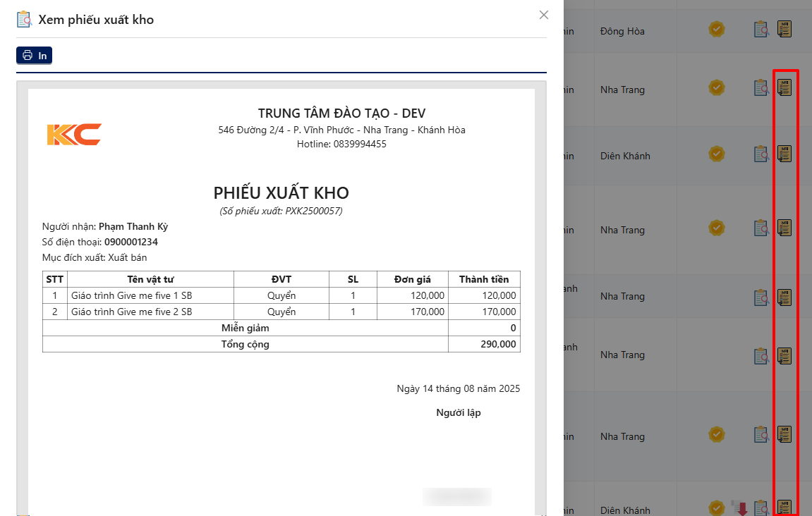812x516 pixels.
Task: Open the clipboard detail icon on the Đông Hòa row
Action: point(761,29)
